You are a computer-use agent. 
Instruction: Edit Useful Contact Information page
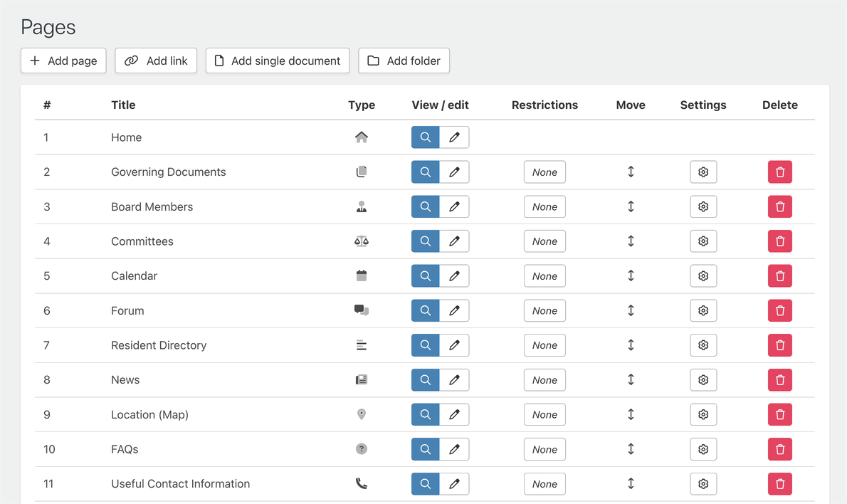454,484
